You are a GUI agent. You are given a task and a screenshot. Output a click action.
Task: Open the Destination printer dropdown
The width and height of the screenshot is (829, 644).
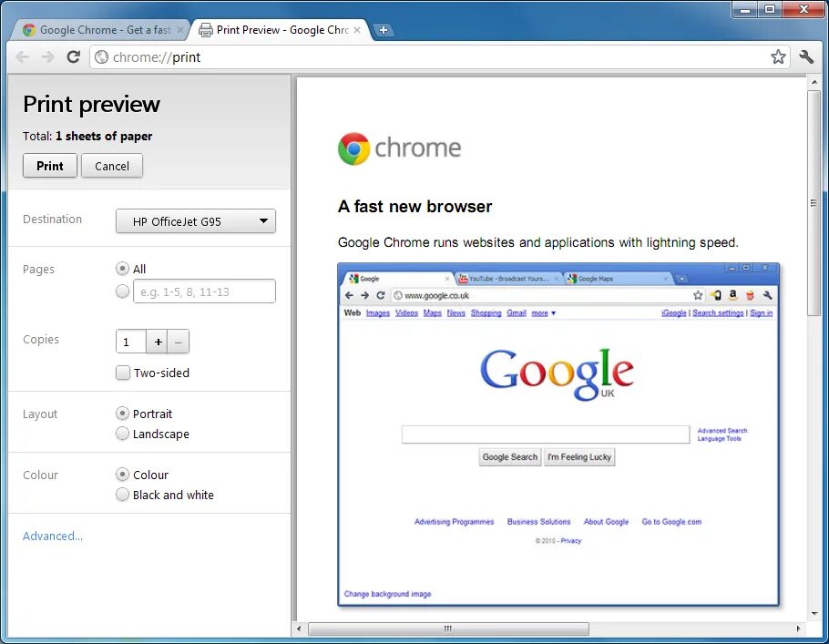pos(196,221)
